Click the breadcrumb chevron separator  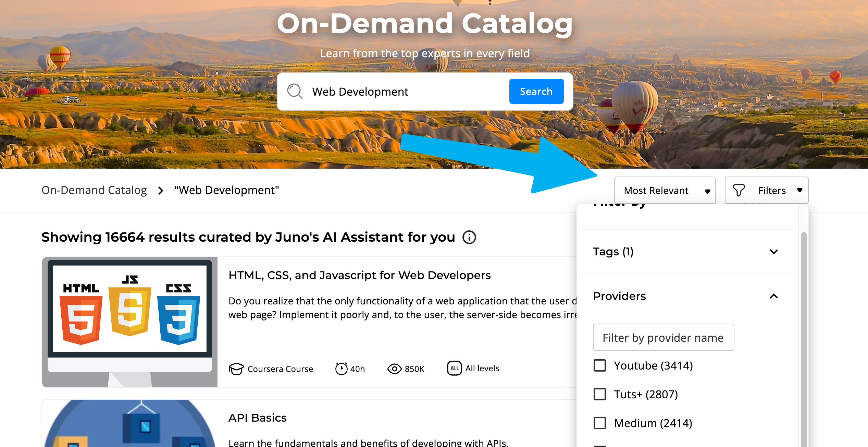(161, 190)
